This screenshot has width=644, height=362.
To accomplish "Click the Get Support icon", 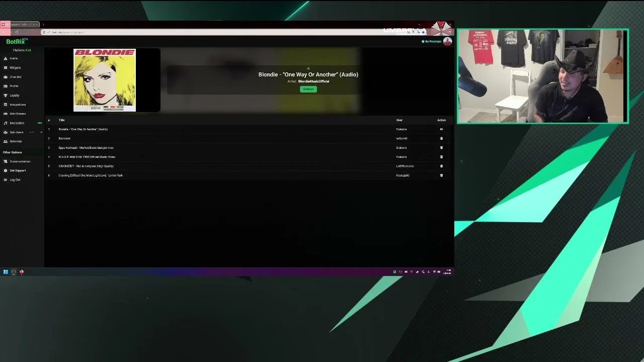I will pyautogui.click(x=6, y=170).
